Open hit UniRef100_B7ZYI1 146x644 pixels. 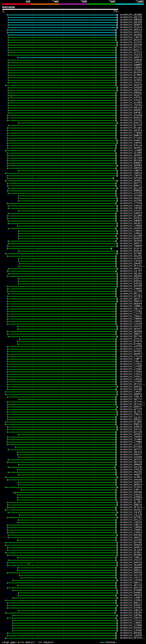131,47
